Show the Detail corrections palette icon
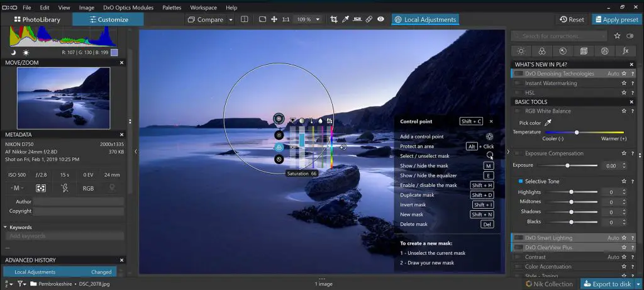The height and width of the screenshot is (290, 644). (x=563, y=51)
